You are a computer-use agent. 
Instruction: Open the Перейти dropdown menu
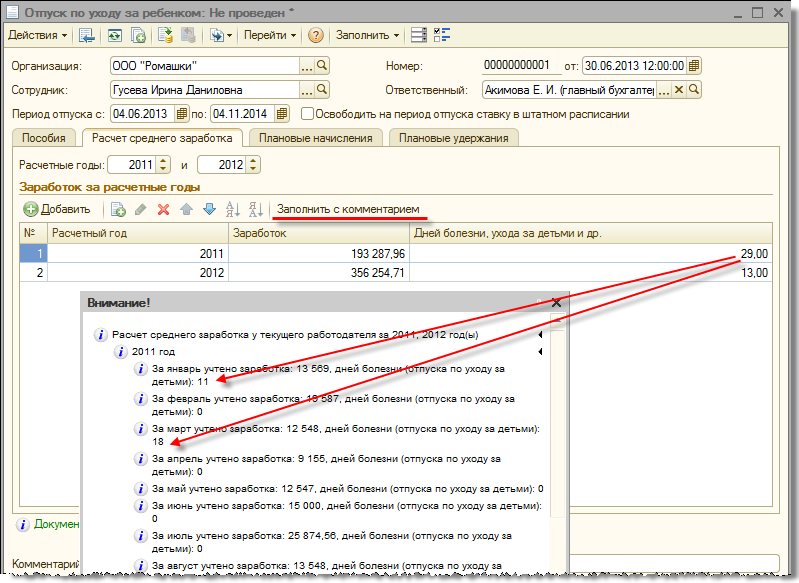point(269,35)
